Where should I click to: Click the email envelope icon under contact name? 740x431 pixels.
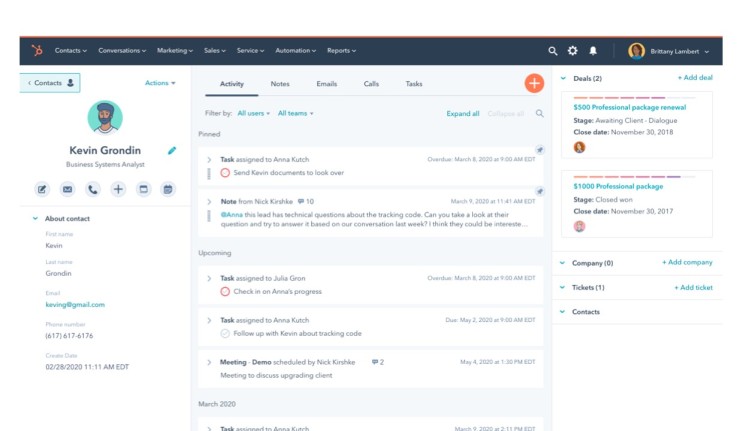pyautogui.click(x=68, y=188)
